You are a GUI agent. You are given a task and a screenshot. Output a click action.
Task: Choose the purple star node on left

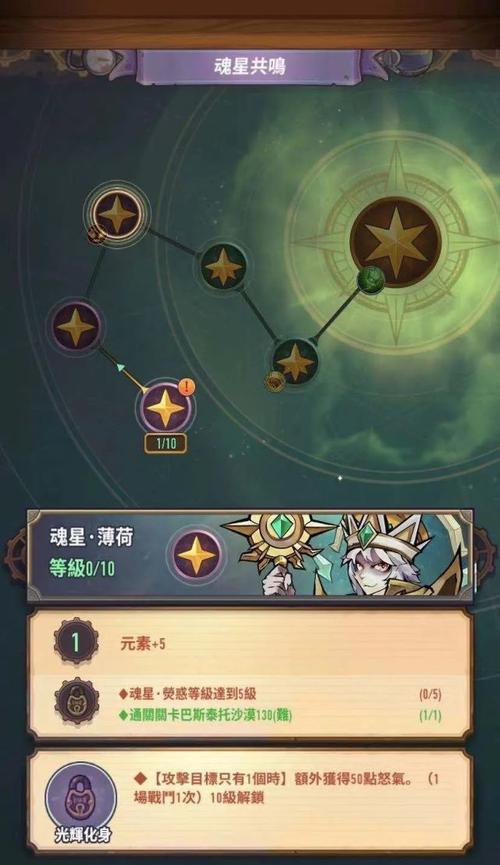76,326
